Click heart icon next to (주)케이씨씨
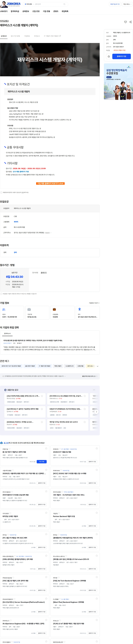133x644 pixels. (x=61, y=471)
